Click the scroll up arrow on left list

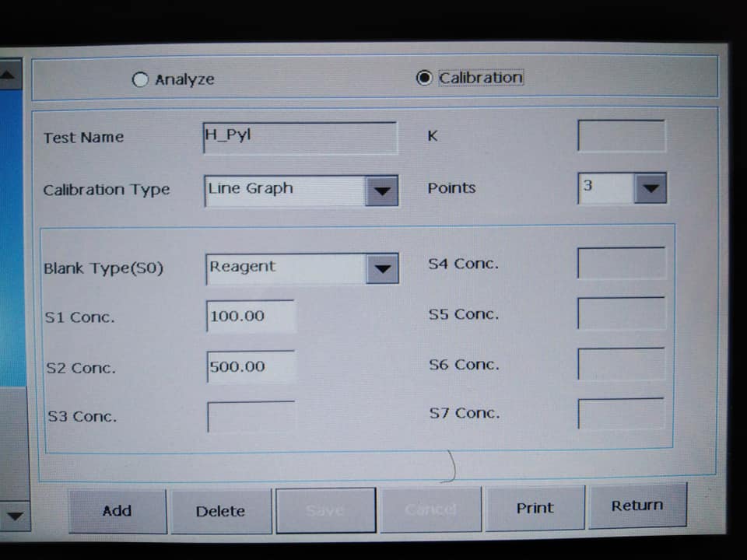tap(9, 75)
